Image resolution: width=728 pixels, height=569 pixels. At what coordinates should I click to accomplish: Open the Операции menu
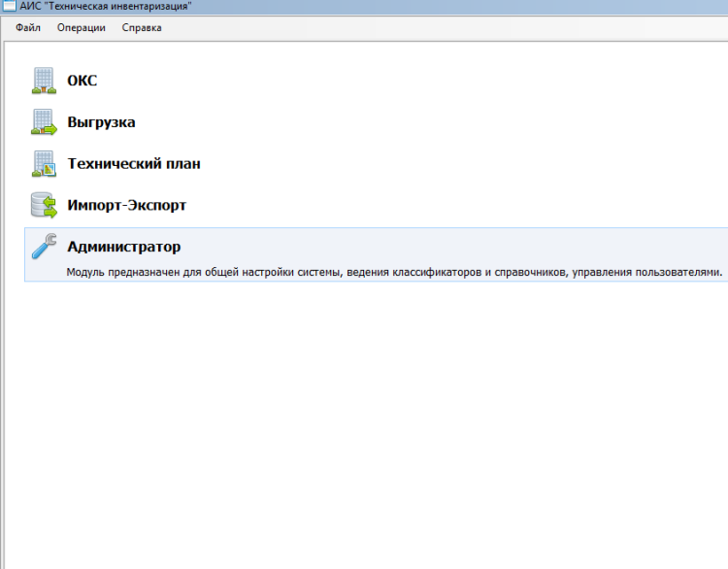[81, 27]
